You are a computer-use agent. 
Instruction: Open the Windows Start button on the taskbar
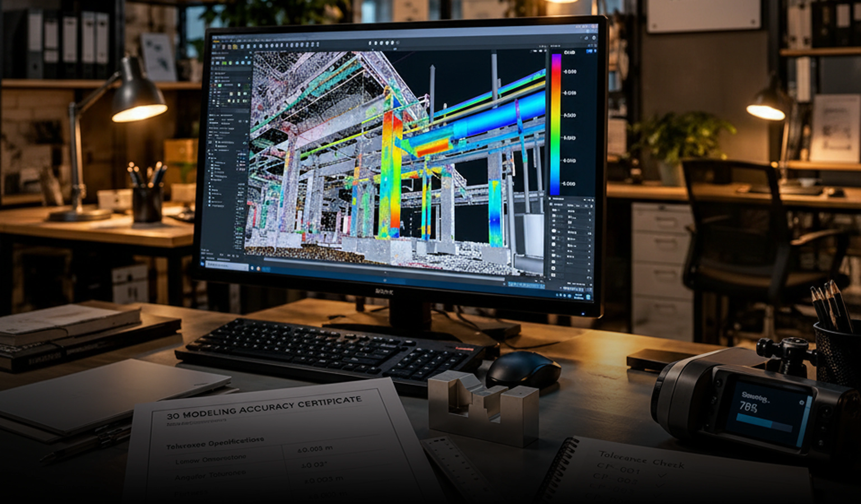tap(202, 263)
